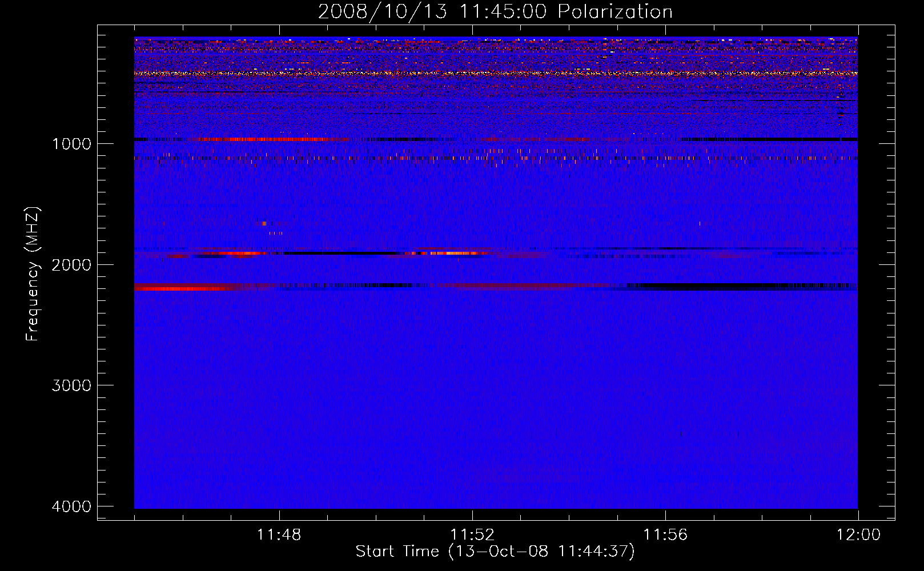Click the 3000 frequency tick label
This screenshot has width=924, height=571.
[x=71, y=385]
